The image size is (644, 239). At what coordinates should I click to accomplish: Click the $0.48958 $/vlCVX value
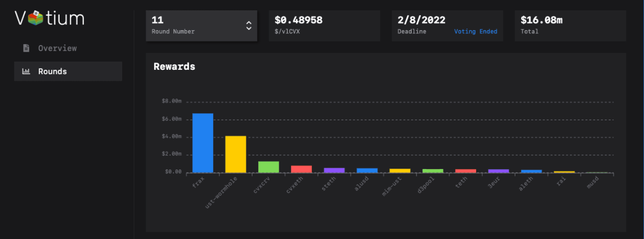[x=299, y=20]
